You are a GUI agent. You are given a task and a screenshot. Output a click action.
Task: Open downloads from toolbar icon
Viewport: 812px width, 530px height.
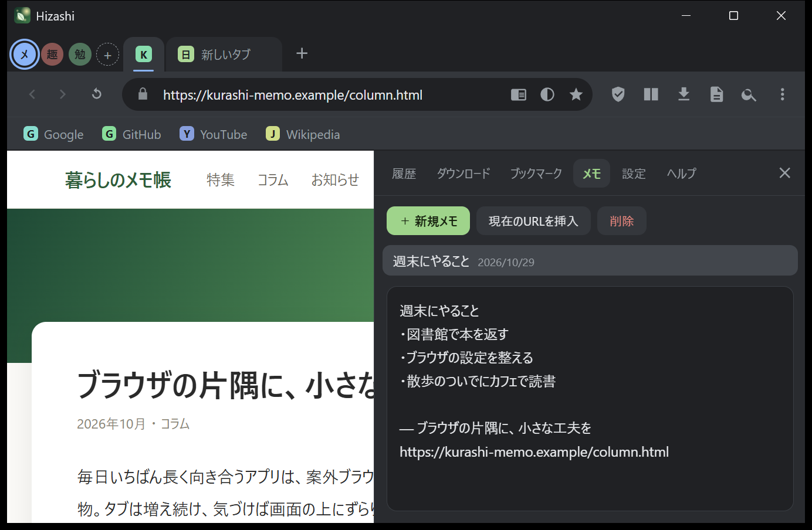pos(684,94)
